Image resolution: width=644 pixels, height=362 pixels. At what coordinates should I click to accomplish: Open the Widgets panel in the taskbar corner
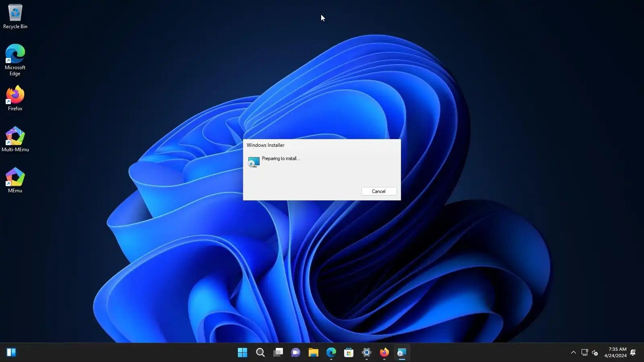(11, 353)
